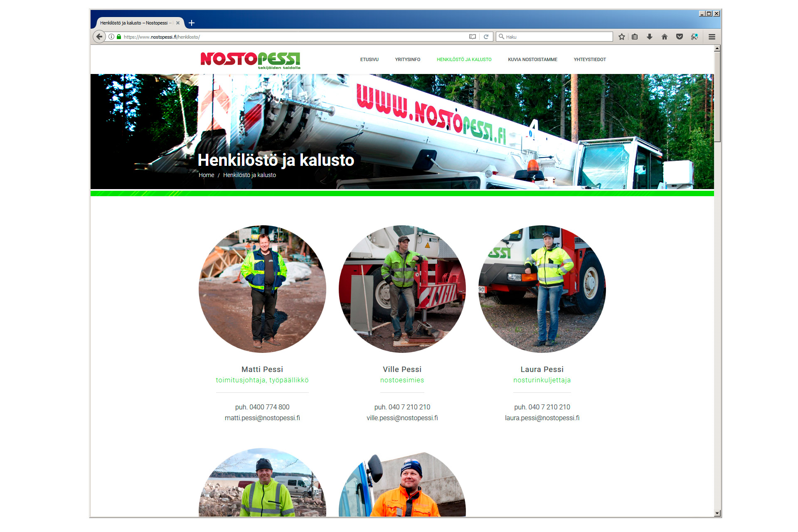Minimize the browser window
Screen dimensions: 798x532
coord(702,14)
